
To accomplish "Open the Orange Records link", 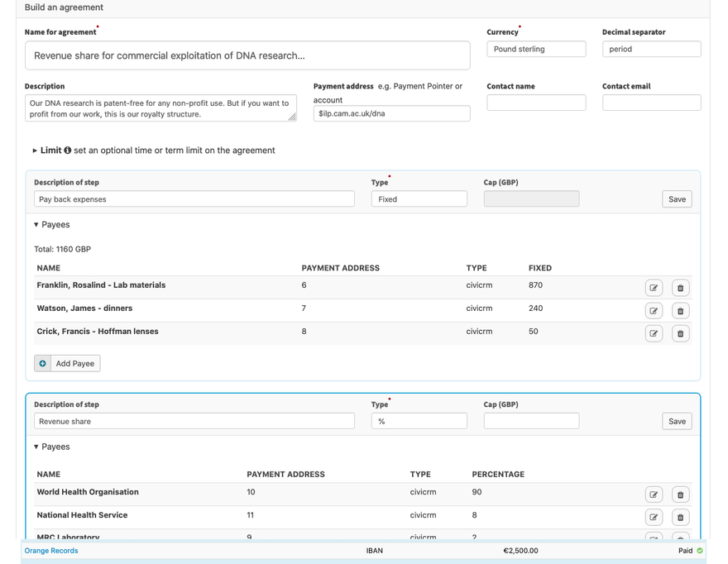I will point(51,551).
